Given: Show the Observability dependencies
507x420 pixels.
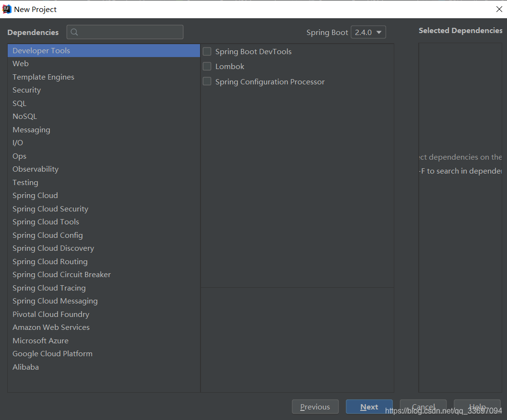Looking at the screenshot, I should [x=104, y=169].
